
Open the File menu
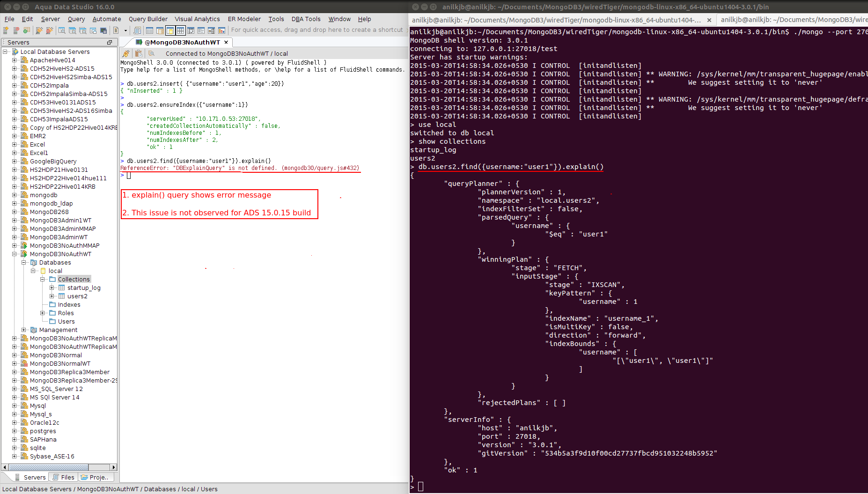[9, 19]
